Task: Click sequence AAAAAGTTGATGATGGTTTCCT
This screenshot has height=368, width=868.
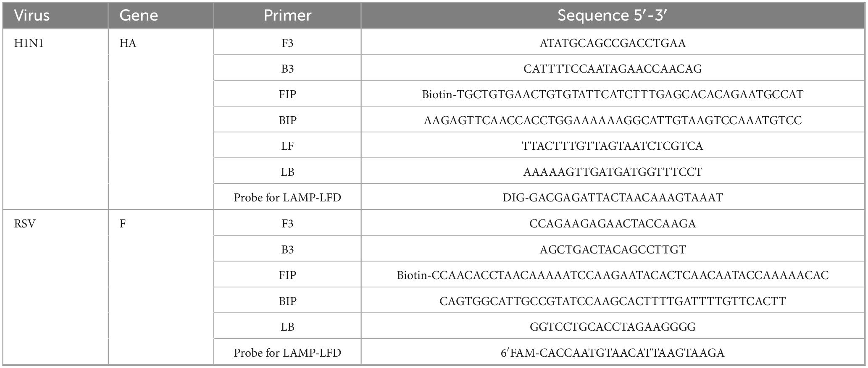Action: [613, 172]
